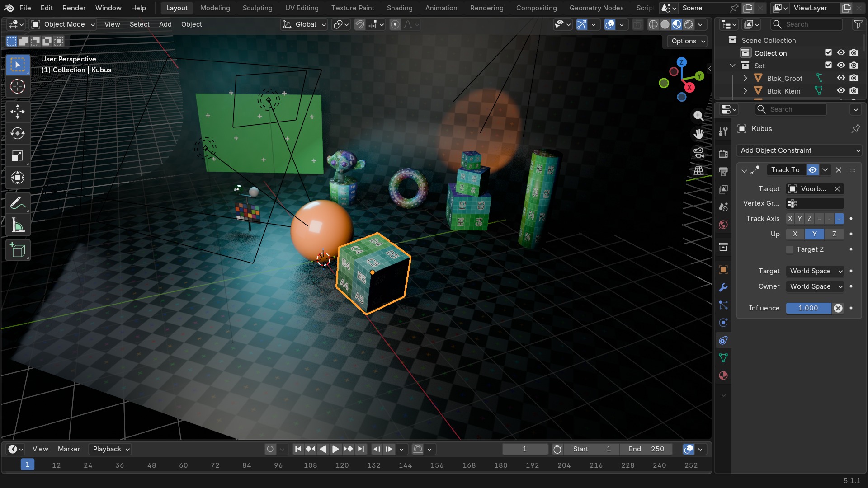
Task: Open the Global orientation dropdown
Action: pyautogui.click(x=304, y=24)
